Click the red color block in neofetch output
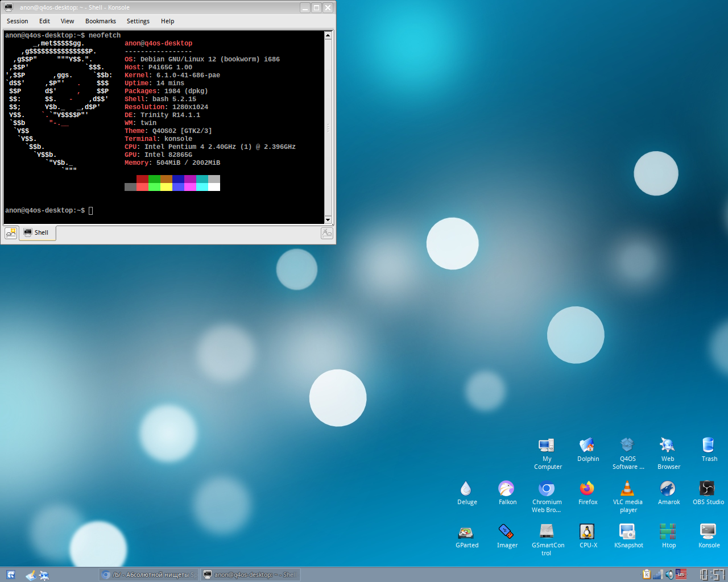Screen dimensions: 728x582 142,179
